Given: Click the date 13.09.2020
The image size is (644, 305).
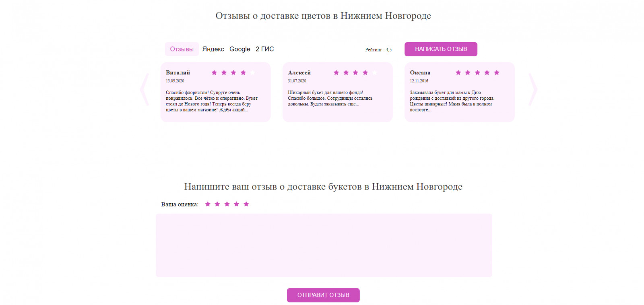Looking at the screenshot, I should 175,81.
